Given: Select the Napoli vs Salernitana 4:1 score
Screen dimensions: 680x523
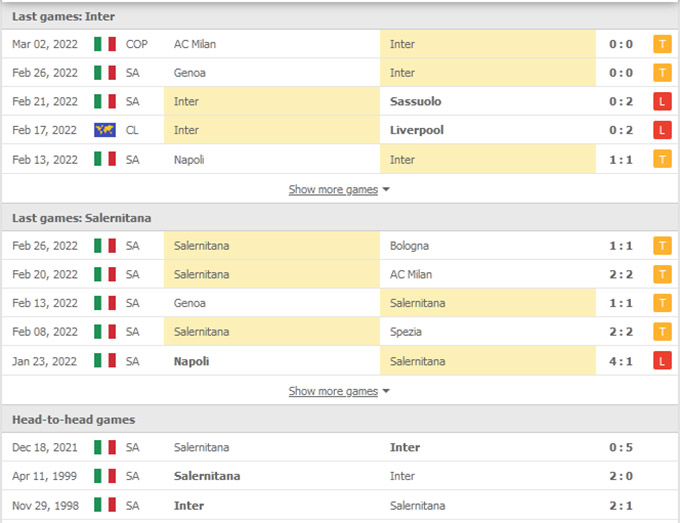Looking at the screenshot, I should point(621,361).
